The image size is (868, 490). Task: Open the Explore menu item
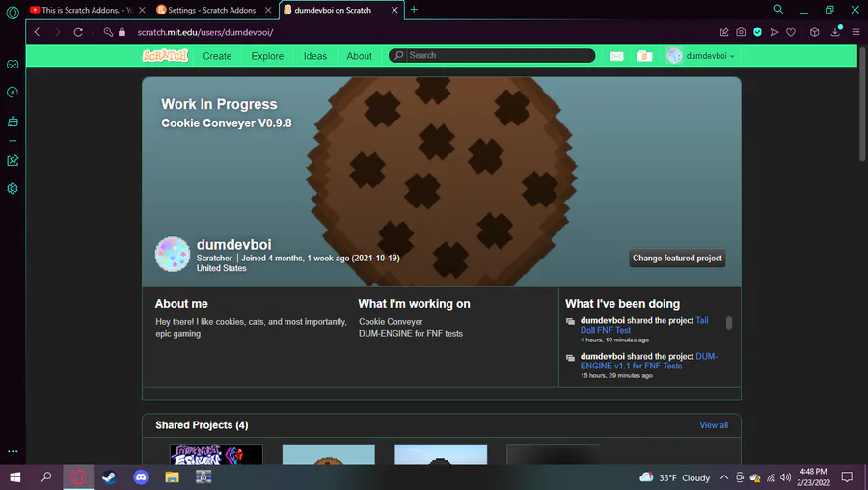(267, 56)
